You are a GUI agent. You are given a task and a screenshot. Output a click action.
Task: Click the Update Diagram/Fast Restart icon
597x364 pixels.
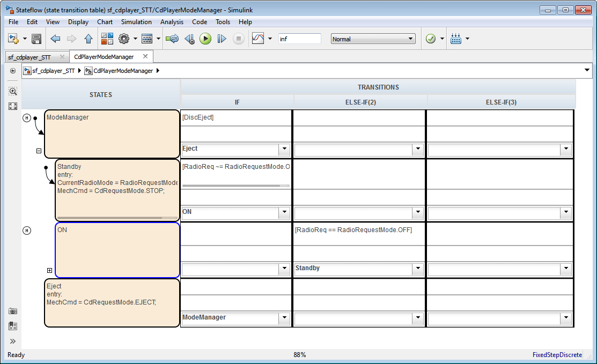172,39
